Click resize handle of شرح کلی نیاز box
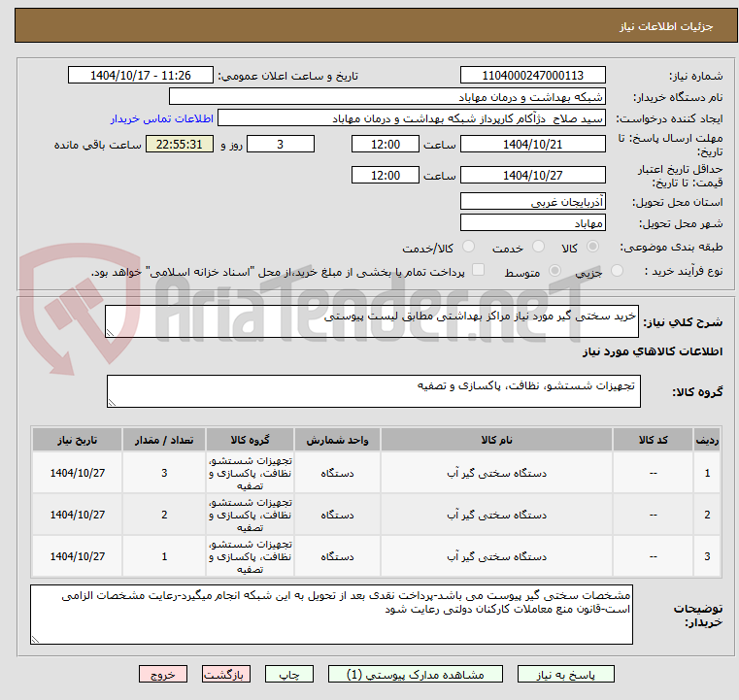The height and width of the screenshot is (700, 739). 110,333
